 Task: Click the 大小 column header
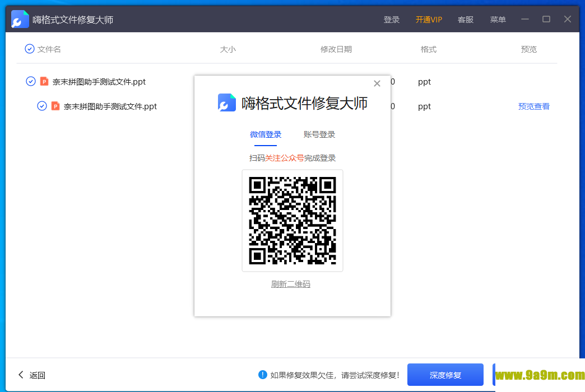pyautogui.click(x=227, y=49)
